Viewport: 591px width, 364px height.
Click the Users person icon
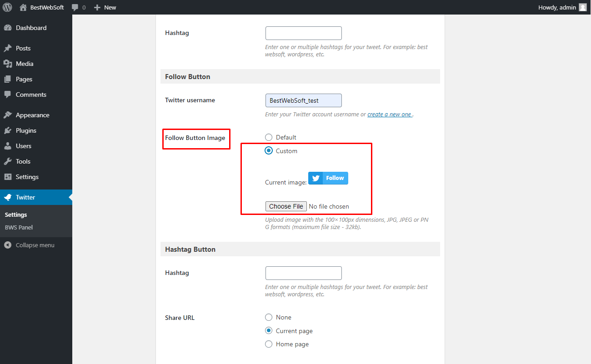click(x=8, y=146)
